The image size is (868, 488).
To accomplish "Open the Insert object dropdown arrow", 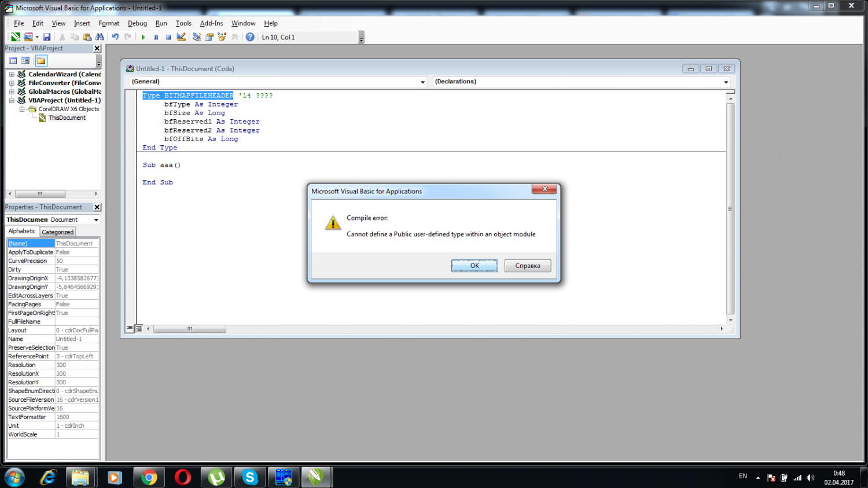I will coord(37,37).
